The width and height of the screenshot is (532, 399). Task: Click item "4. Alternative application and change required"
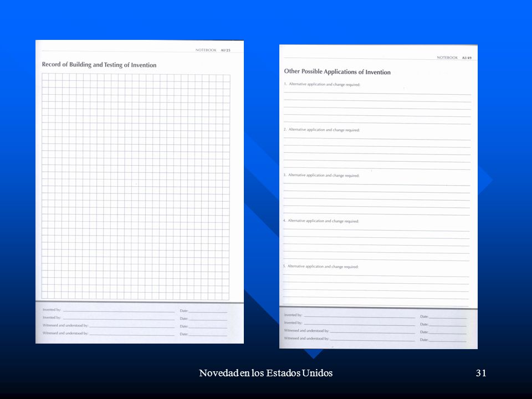(321, 221)
